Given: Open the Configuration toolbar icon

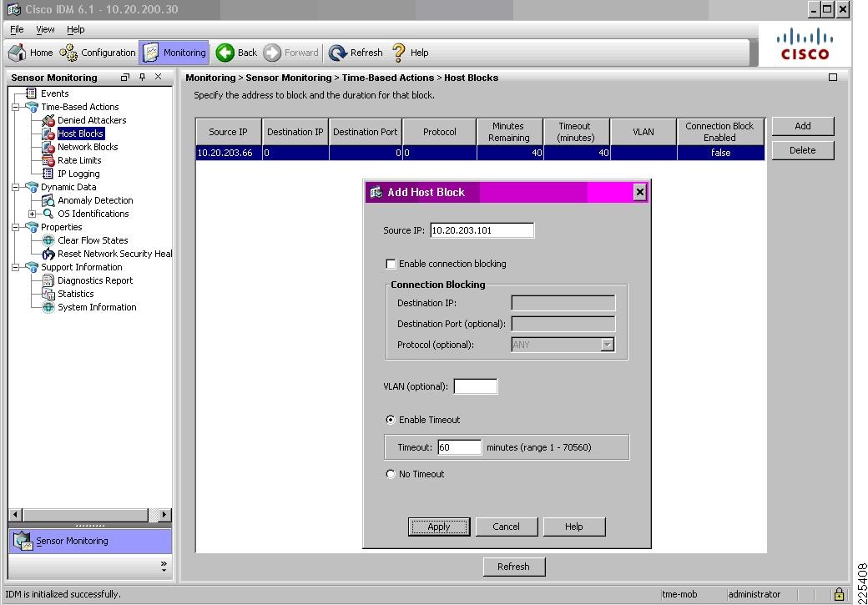Looking at the screenshot, I should click(x=68, y=53).
